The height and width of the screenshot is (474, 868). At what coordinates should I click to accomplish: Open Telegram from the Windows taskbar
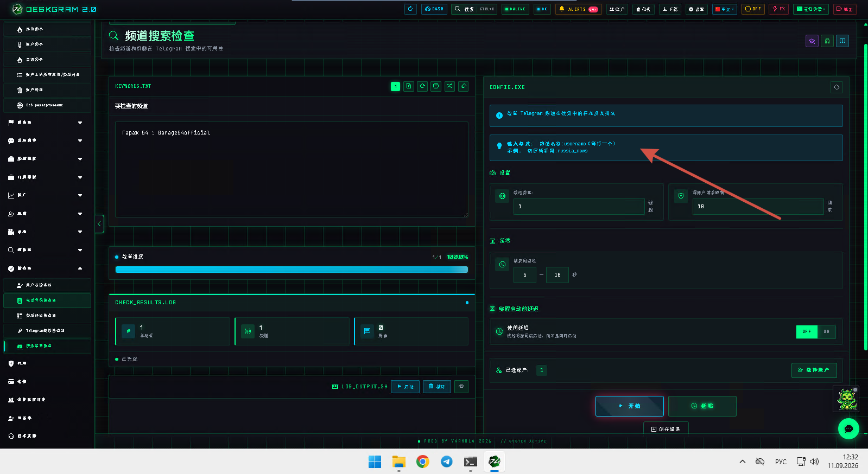tap(447, 462)
